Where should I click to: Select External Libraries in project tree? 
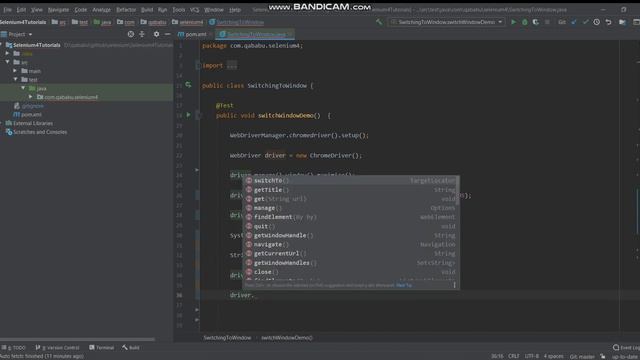pos(29,123)
